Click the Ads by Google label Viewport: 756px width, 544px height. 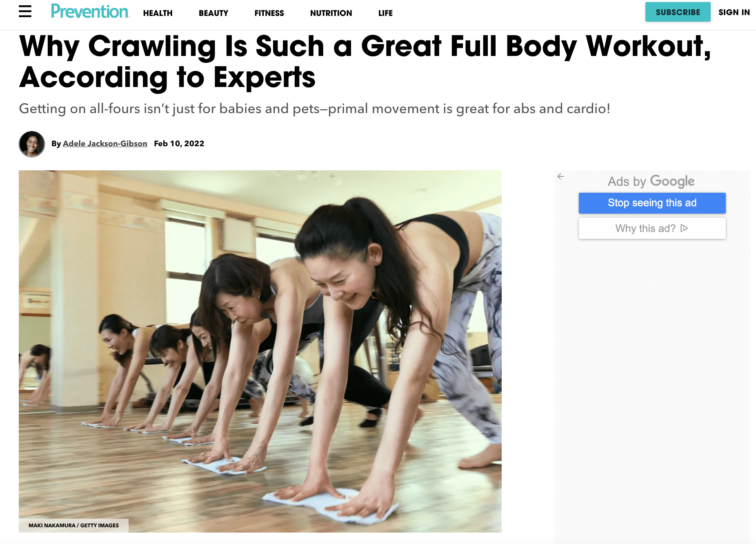point(651,181)
